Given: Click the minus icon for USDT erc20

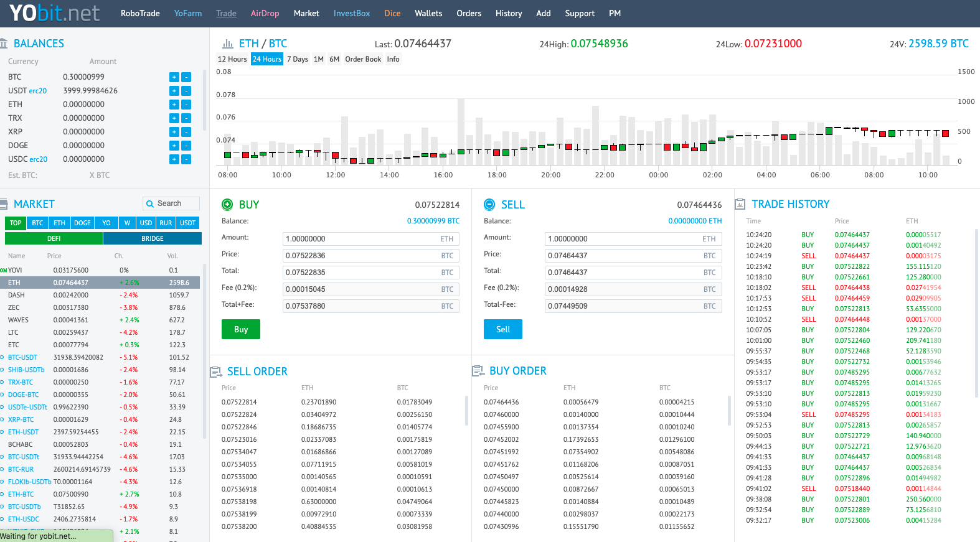Looking at the screenshot, I should (x=186, y=91).
